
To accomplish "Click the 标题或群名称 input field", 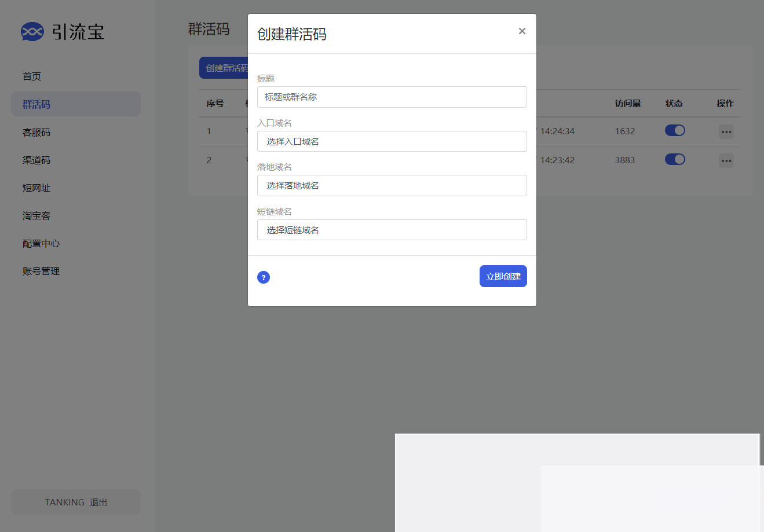I will point(392,97).
